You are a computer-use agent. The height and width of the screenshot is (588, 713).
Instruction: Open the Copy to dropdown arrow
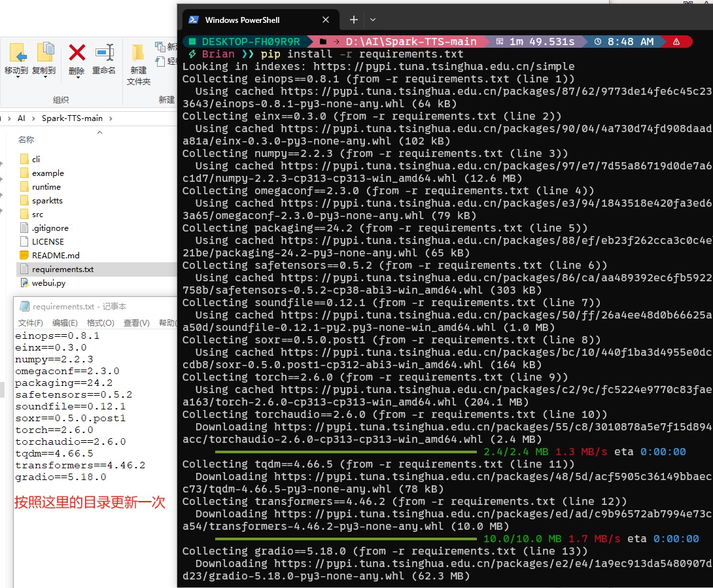(x=45, y=77)
